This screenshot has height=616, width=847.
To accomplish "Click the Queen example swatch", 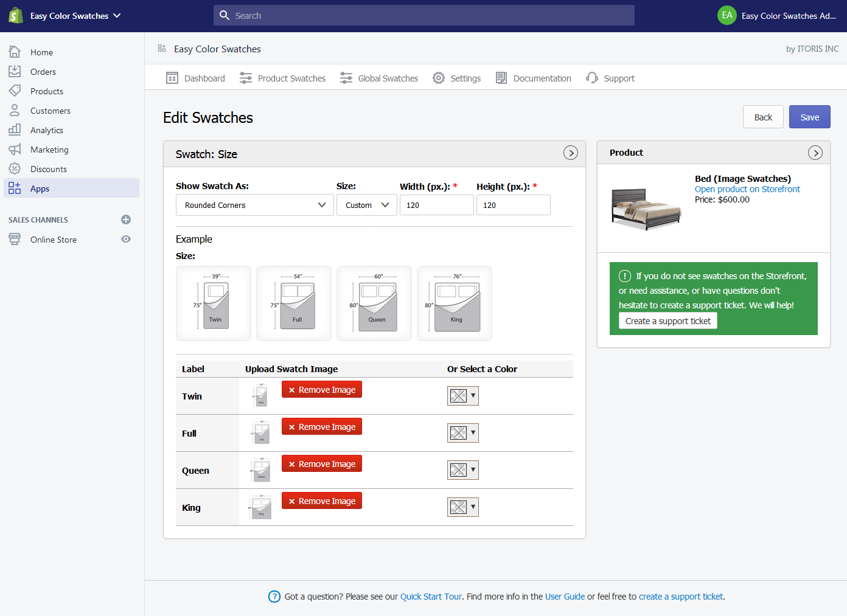I will (x=374, y=303).
